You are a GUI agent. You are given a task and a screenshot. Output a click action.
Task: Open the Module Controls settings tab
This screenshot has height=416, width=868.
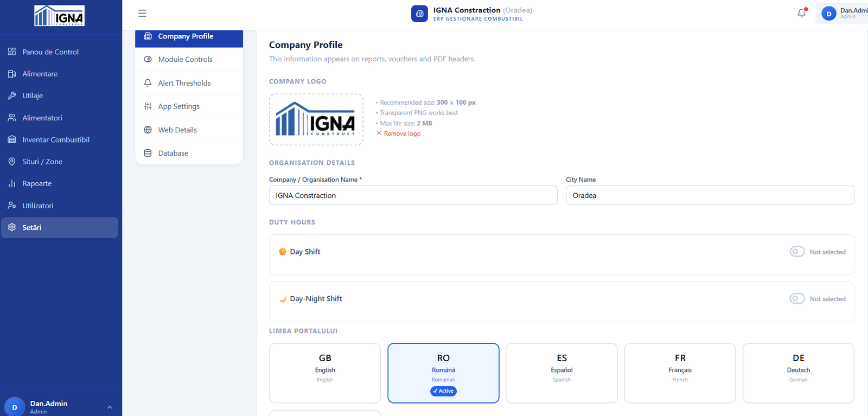(185, 59)
